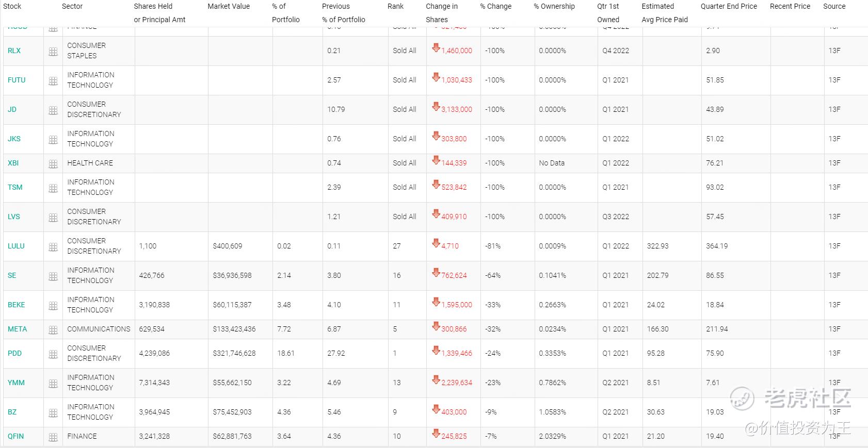Open the grid icon in JD row
The width and height of the screenshot is (868, 448).
point(53,110)
